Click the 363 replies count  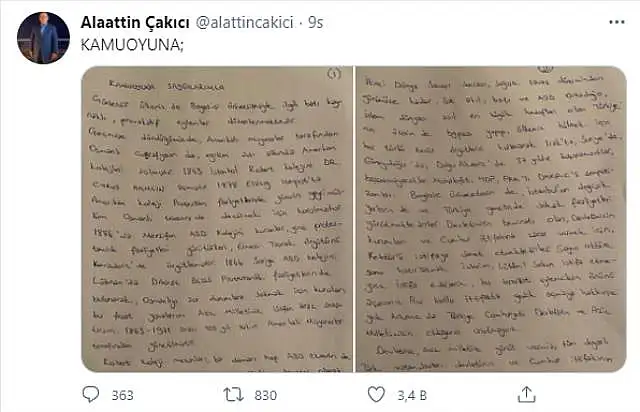tap(122, 395)
